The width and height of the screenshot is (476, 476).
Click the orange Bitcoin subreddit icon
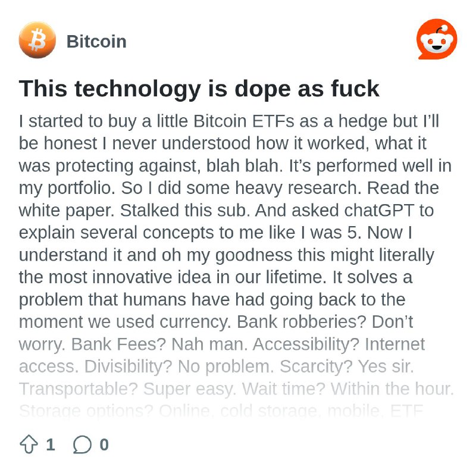37,40
